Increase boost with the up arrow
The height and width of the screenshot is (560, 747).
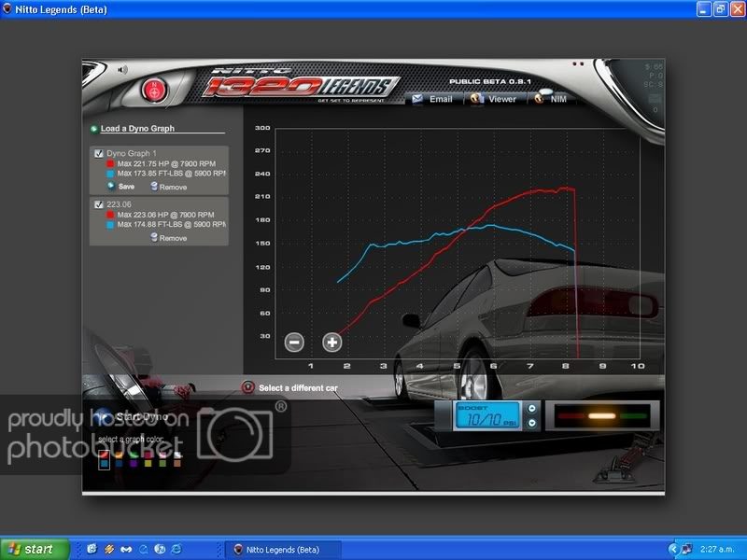[x=532, y=409]
